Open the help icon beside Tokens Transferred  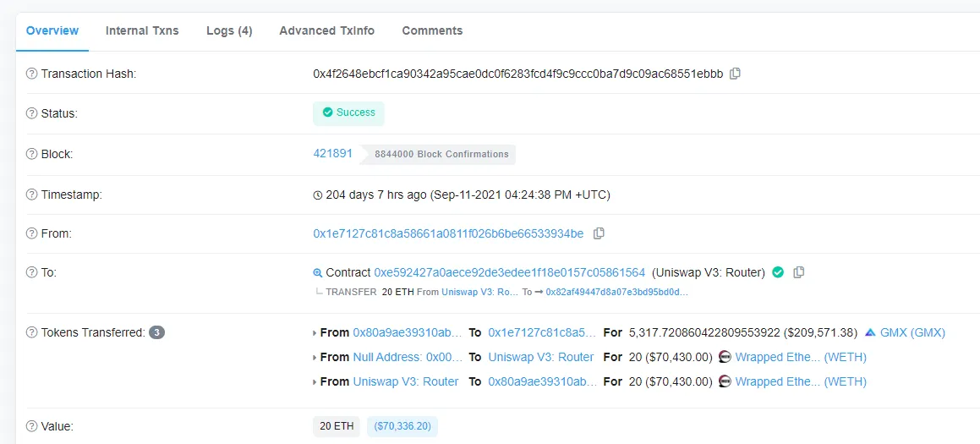coord(31,332)
